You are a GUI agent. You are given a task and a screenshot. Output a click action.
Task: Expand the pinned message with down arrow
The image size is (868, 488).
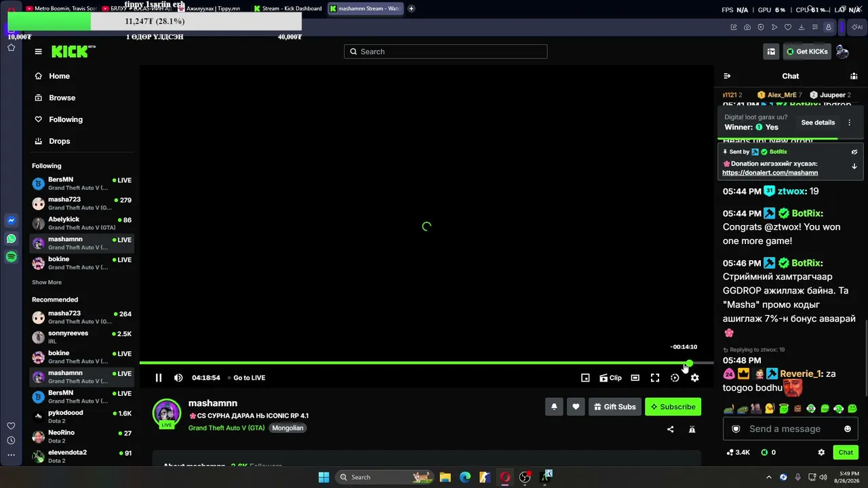pyautogui.click(x=854, y=166)
